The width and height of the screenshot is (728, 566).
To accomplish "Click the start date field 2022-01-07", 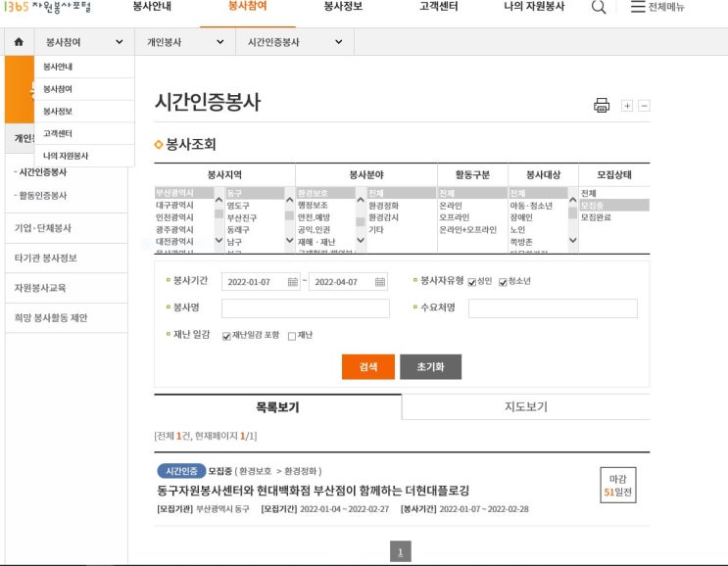I will click(261, 282).
